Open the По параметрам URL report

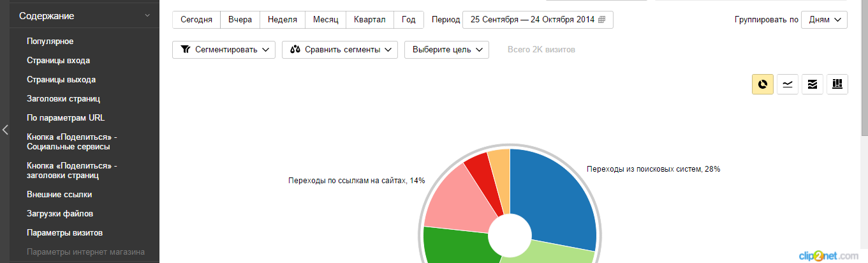pos(66,118)
